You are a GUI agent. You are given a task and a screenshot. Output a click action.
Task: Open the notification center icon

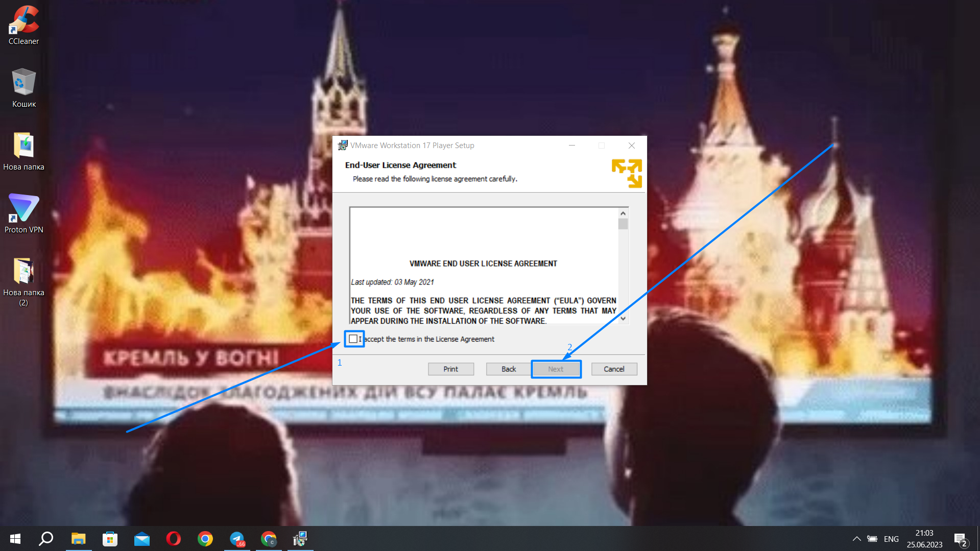coord(960,539)
